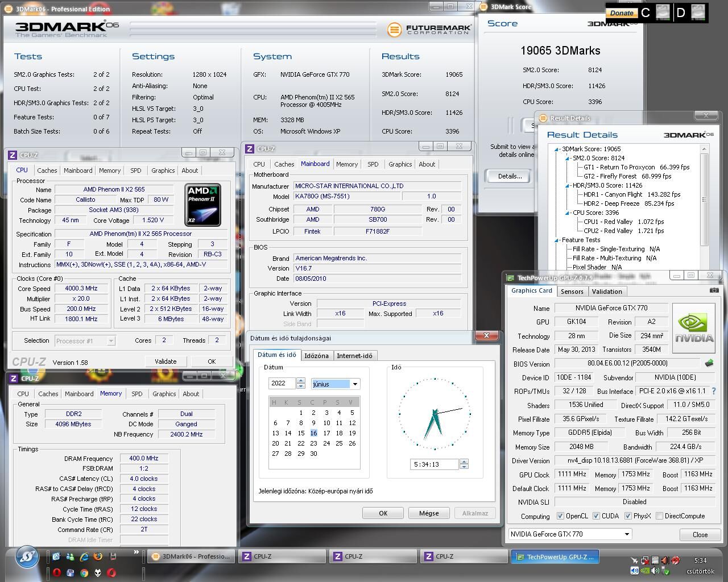Image resolution: width=728 pixels, height=582 pixels.
Task: Click Bus Interface question mark help icon
Action: pyautogui.click(x=714, y=391)
